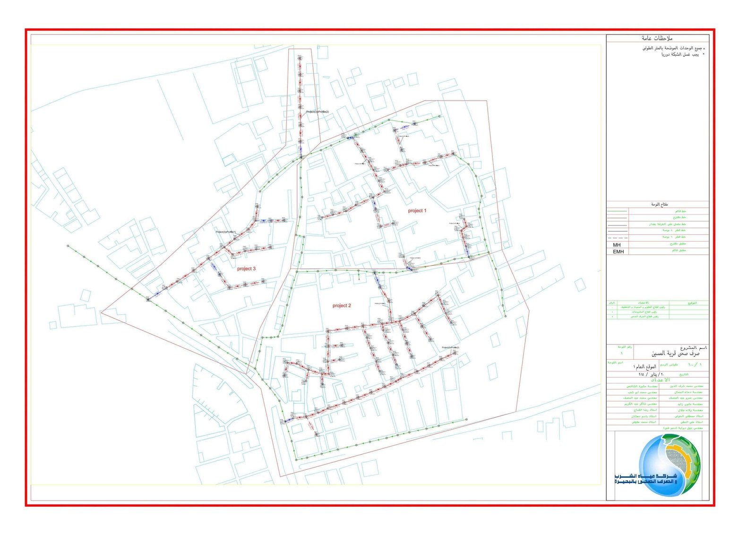Select the 'project 3' map label
Image resolution: width=756 pixels, height=535 pixels.
click(246, 268)
